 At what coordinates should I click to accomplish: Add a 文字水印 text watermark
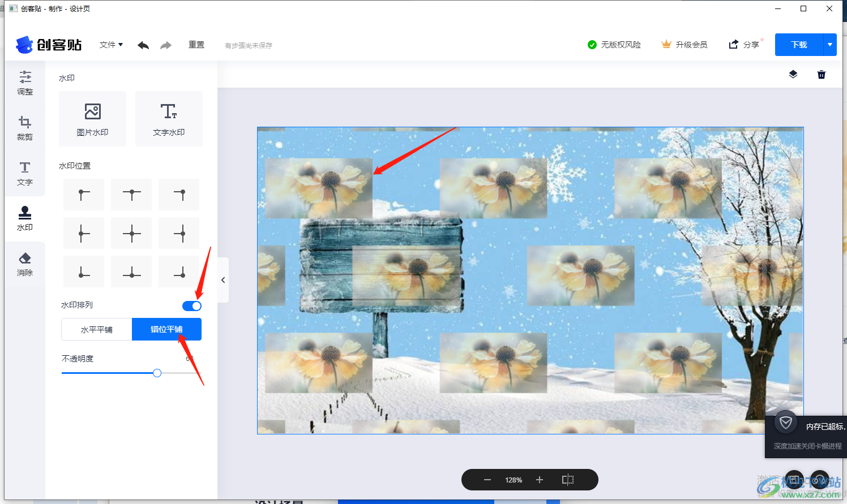click(169, 119)
